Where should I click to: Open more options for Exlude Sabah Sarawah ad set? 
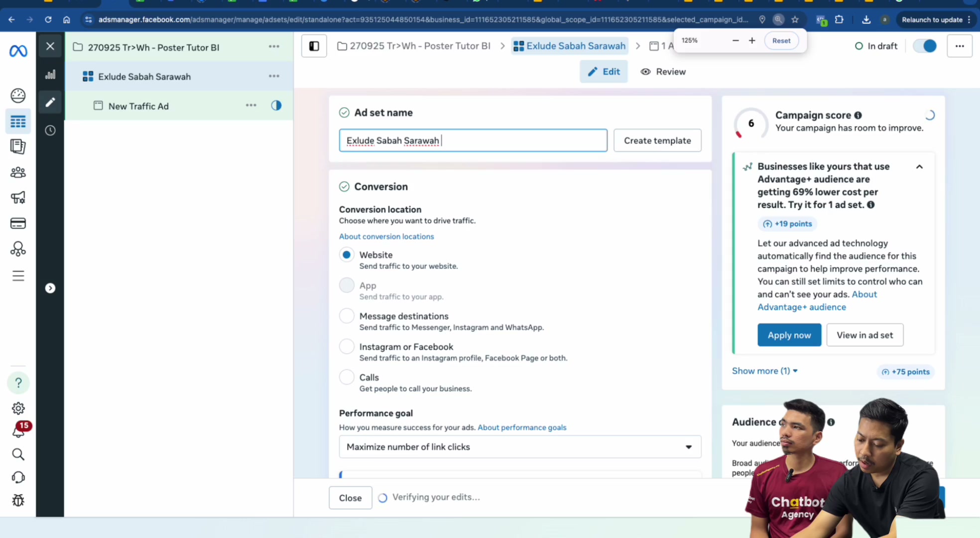tap(274, 76)
